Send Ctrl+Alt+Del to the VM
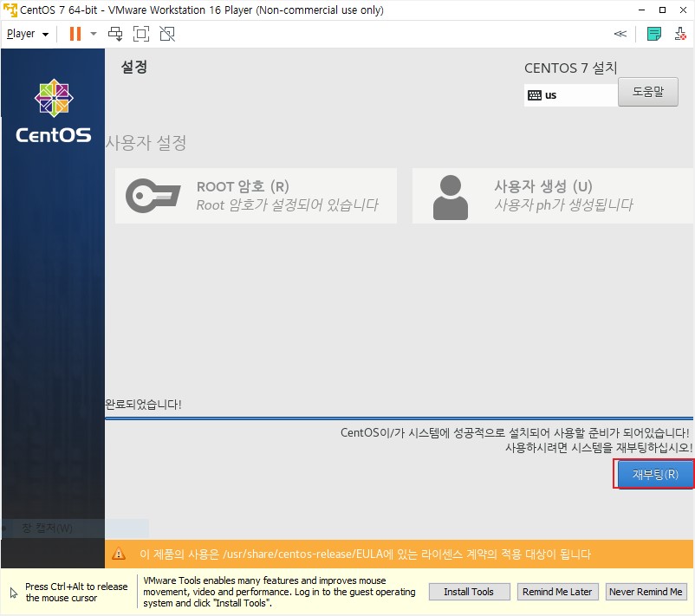 tap(115, 34)
